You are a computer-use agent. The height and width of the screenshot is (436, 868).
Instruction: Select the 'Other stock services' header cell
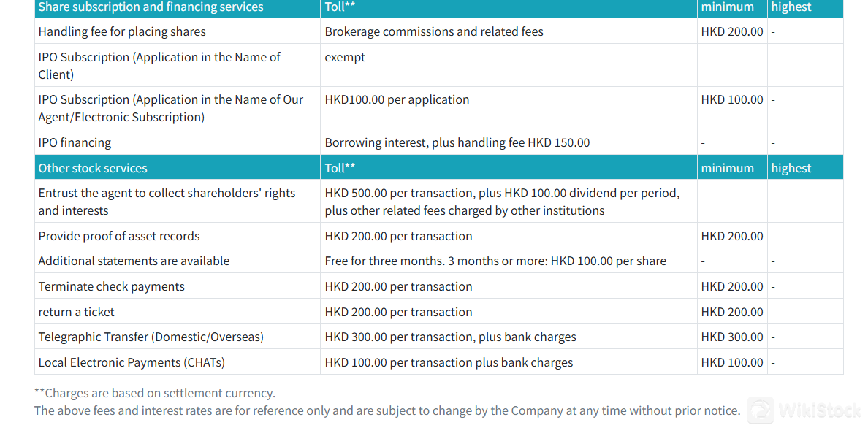(178, 168)
